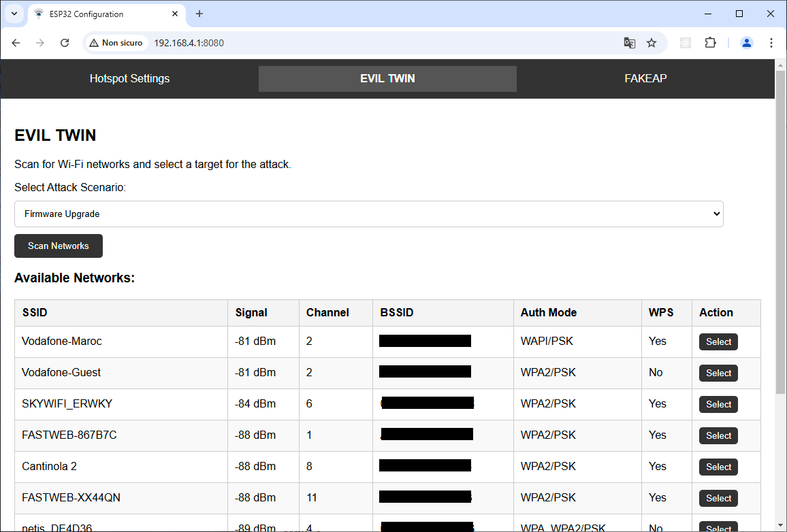Click the FASTWEB-XX44QN SSID cell
The image size is (787, 532).
pyautogui.click(x=121, y=498)
